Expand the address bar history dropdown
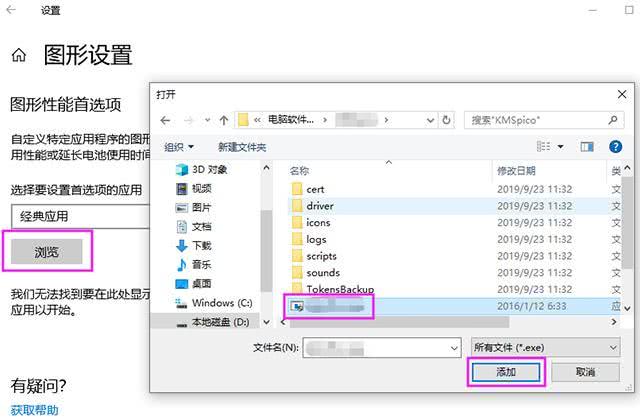The image size is (640, 420). (x=430, y=120)
